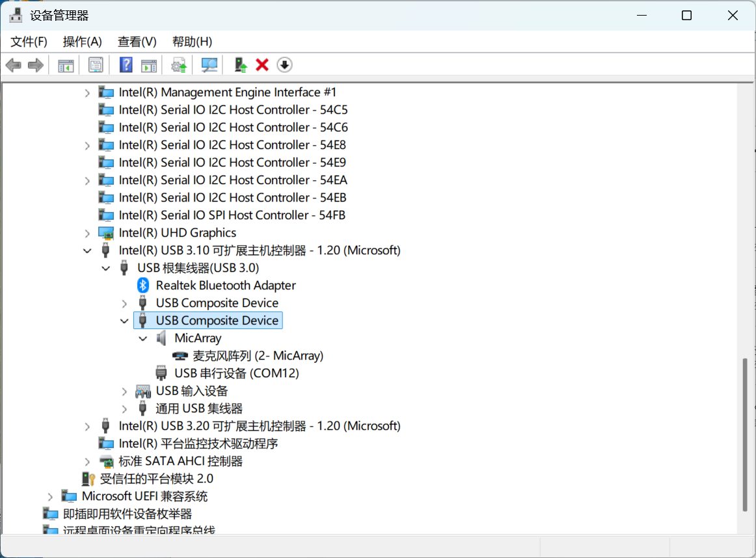
Task: Uninstall device with the red X icon
Action: point(262,65)
